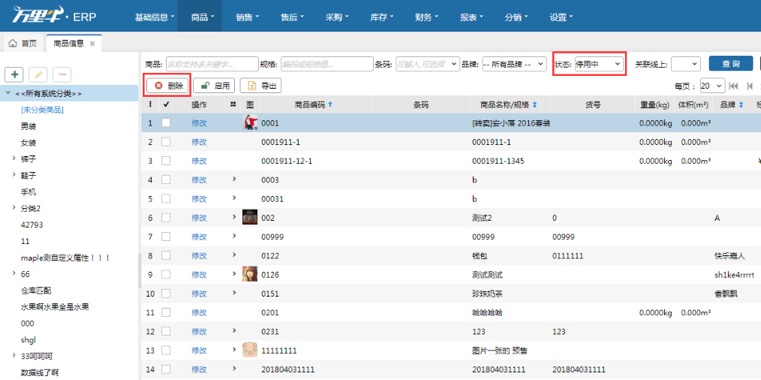Open product image thumbnail for 11111111
Viewport: 761px width, 380px height.
[250, 350]
